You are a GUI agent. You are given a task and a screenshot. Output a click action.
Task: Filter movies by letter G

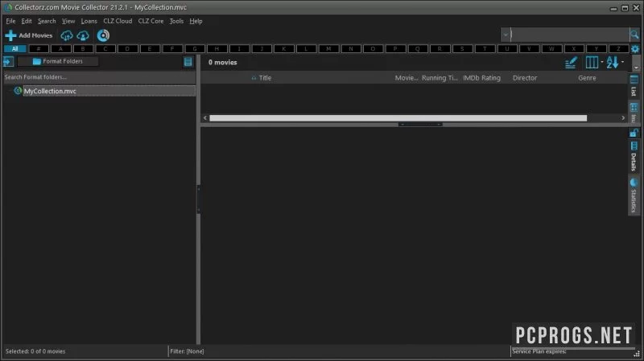(194, 49)
